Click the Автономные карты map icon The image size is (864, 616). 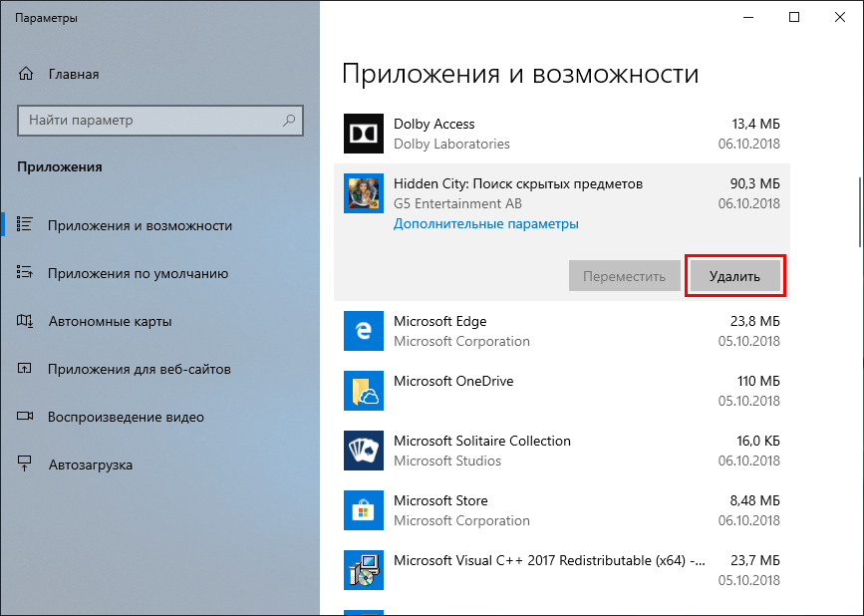tap(25, 320)
